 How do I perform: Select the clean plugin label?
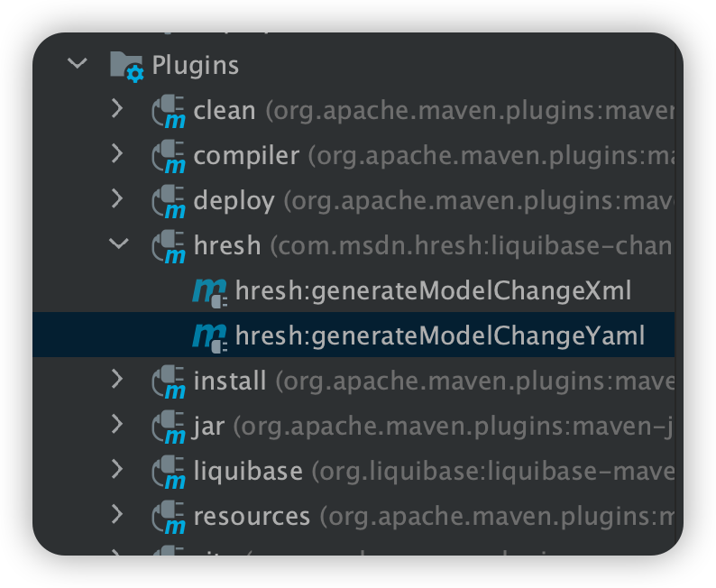[x=225, y=111]
